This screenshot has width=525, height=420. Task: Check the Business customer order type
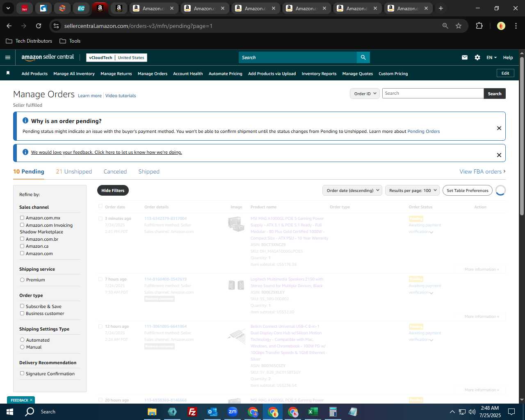pos(22,313)
